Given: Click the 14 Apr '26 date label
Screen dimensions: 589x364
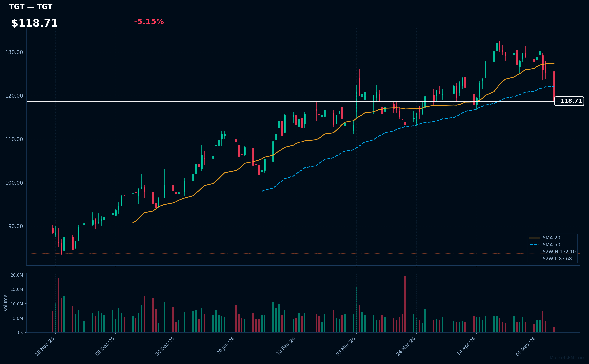Looking at the screenshot, I should pos(466,346).
